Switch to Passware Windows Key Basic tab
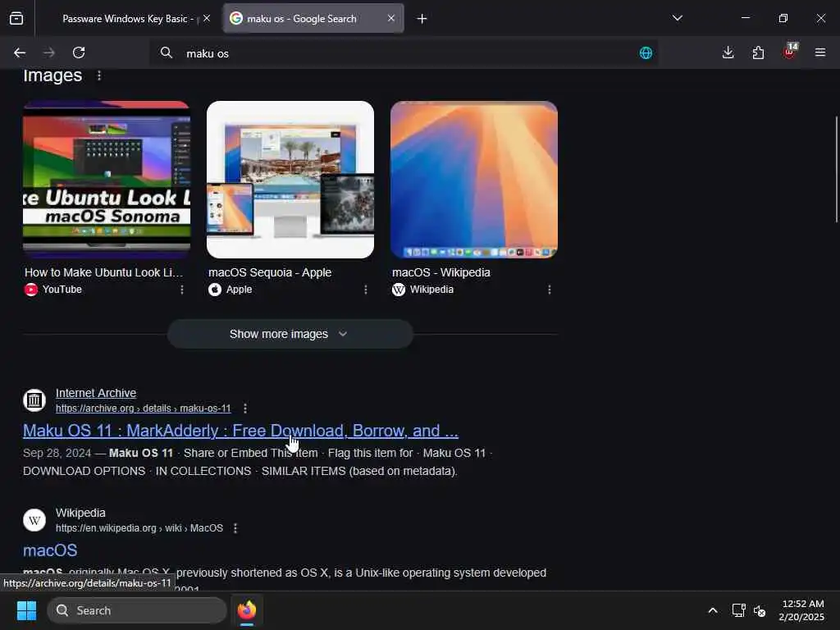This screenshot has height=630, width=840. (127, 19)
